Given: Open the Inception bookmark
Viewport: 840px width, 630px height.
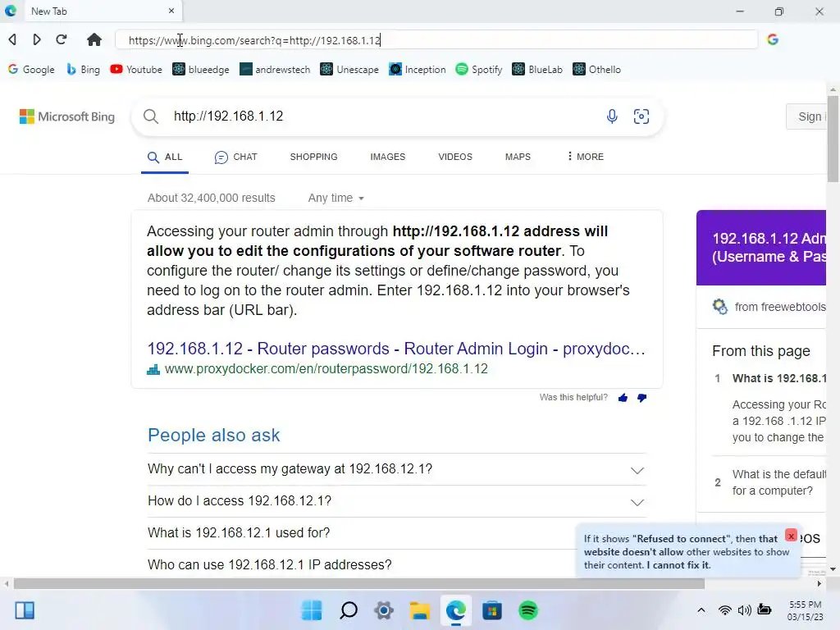Looking at the screenshot, I should tap(418, 70).
